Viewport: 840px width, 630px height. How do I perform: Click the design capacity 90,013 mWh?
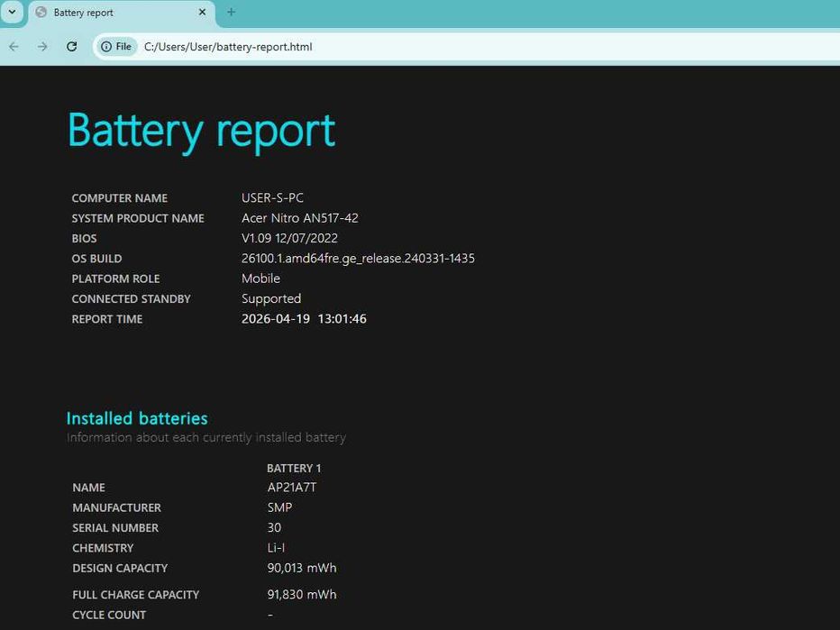(x=302, y=568)
